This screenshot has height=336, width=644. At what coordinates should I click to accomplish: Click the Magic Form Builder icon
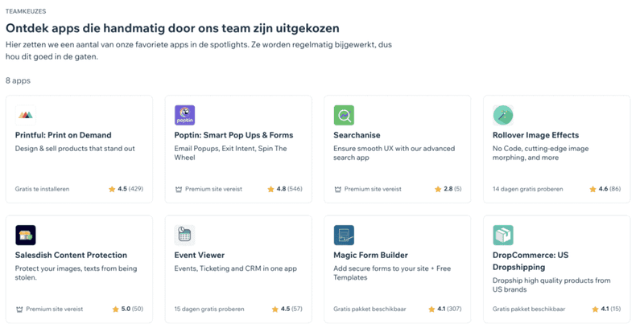(x=344, y=235)
